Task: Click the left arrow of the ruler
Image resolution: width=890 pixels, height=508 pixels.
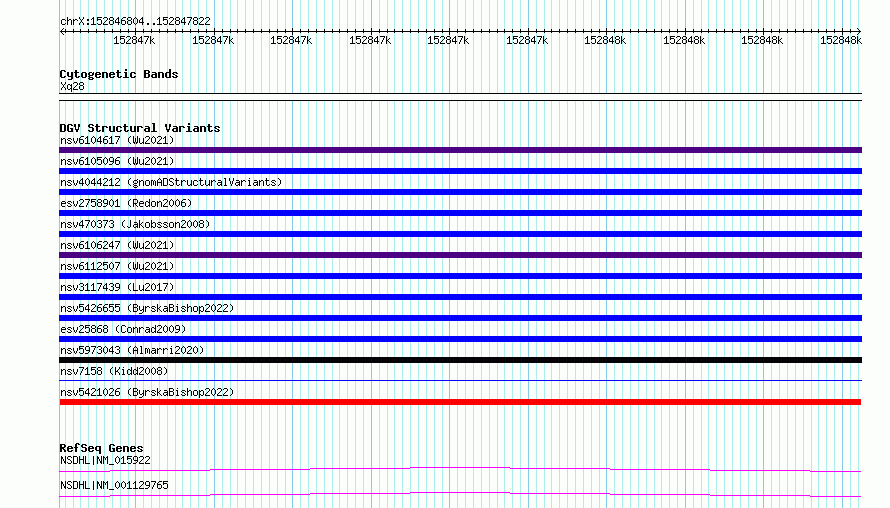Action: coord(62,32)
